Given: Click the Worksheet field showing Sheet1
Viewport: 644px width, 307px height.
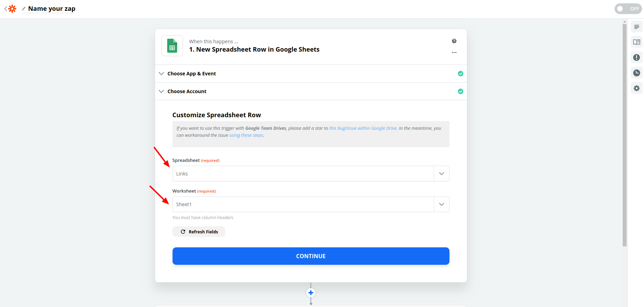Looking at the screenshot, I should [x=303, y=204].
